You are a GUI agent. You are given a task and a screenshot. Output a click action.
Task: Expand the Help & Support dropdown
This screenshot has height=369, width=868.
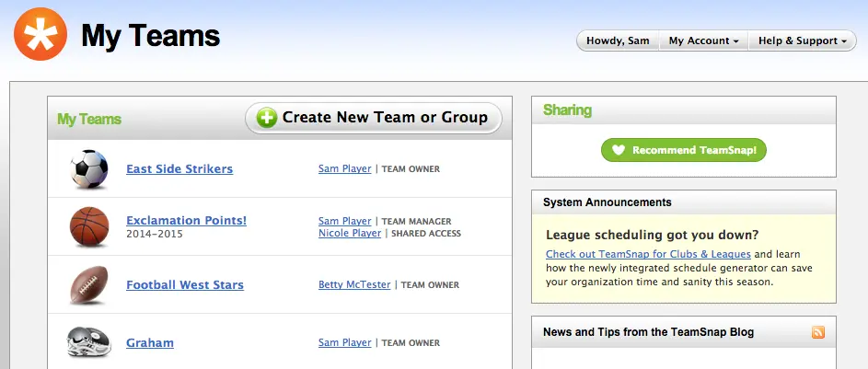(x=802, y=40)
